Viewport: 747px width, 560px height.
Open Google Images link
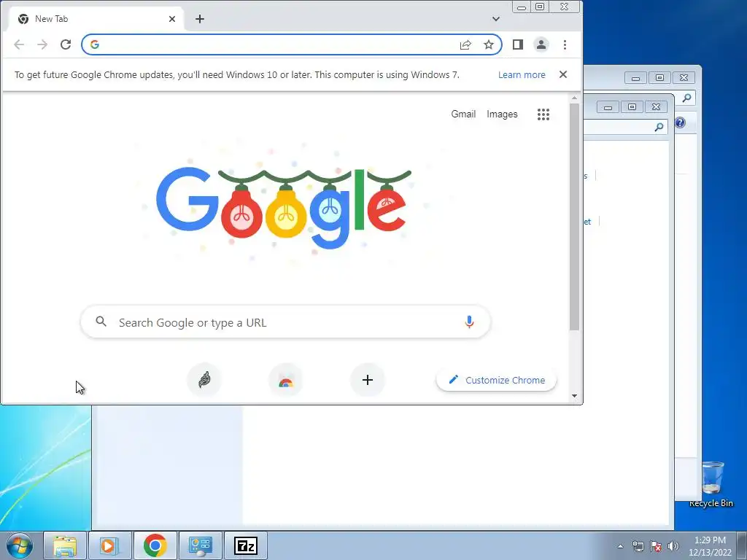point(502,114)
